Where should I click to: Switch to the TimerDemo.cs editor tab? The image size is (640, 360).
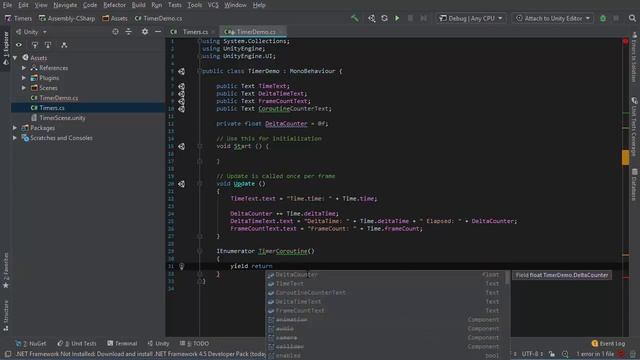tap(252, 31)
